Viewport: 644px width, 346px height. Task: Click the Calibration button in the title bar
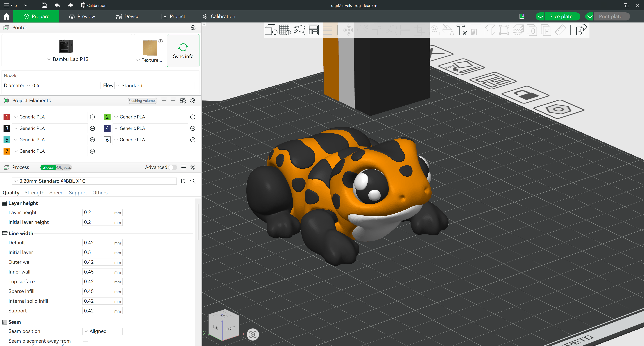pyautogui.click(x=93, y=5)
